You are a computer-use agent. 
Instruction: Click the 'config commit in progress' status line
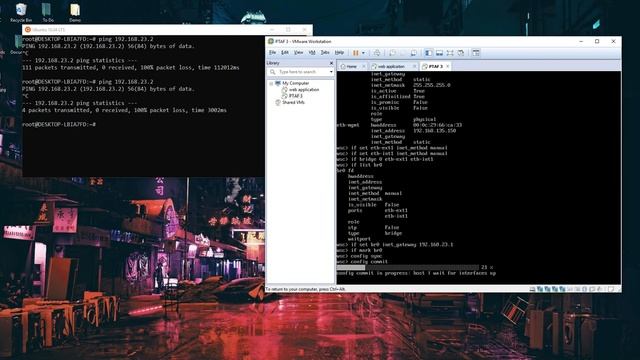coord(416,273)
